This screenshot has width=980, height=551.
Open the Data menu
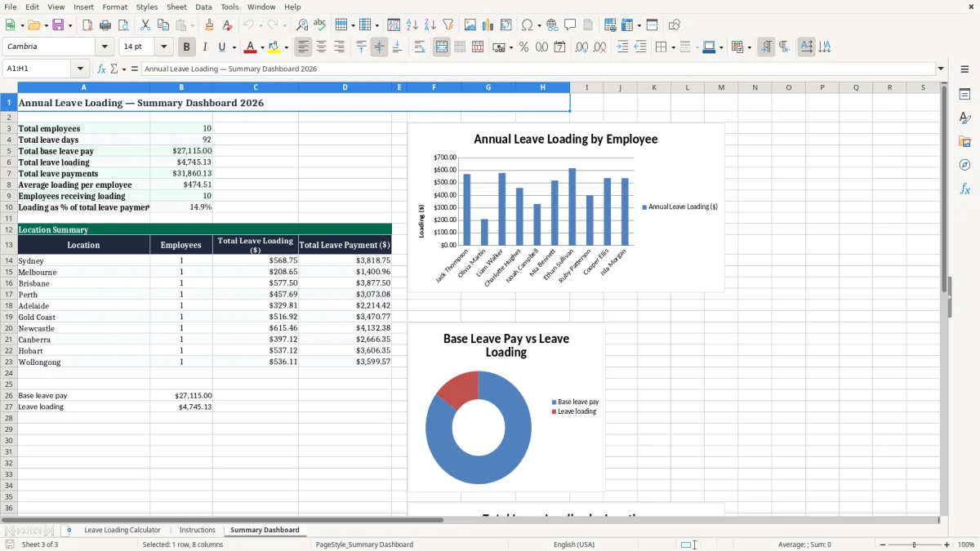pos(203,7)
